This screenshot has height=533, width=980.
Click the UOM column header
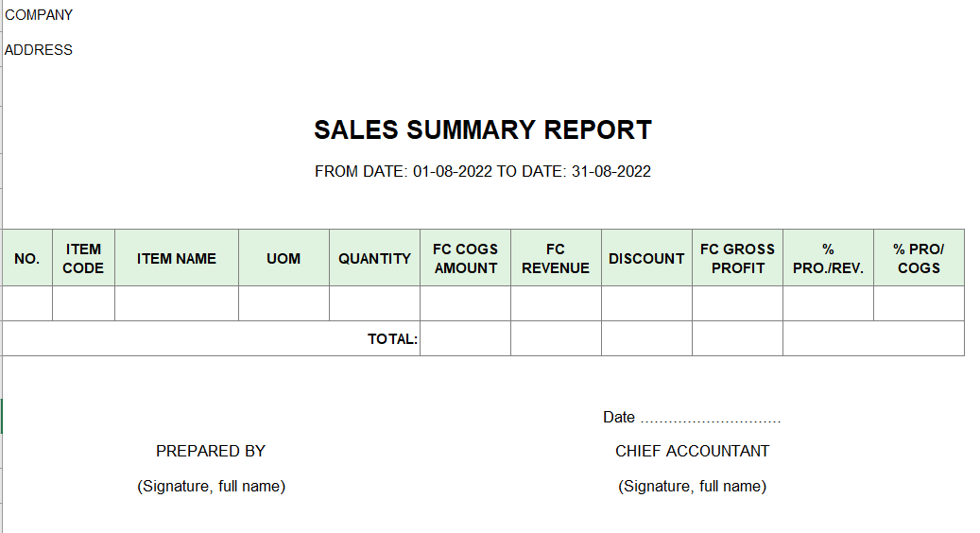coord(284,258)
